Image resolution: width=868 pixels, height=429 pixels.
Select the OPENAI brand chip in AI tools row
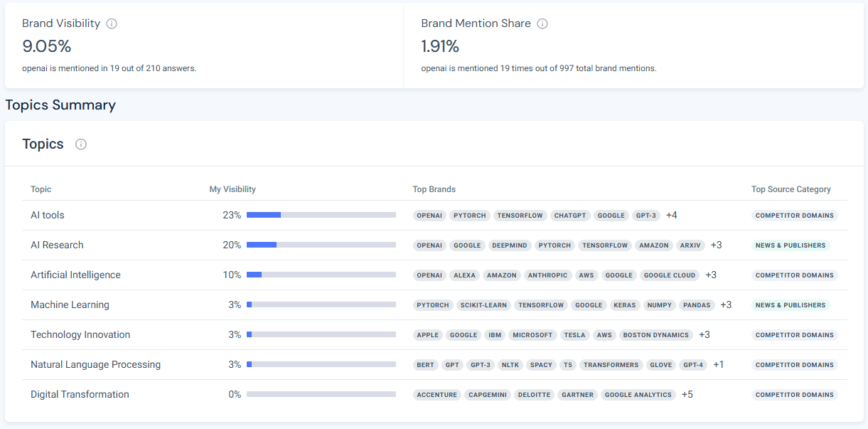pos(429,215)
